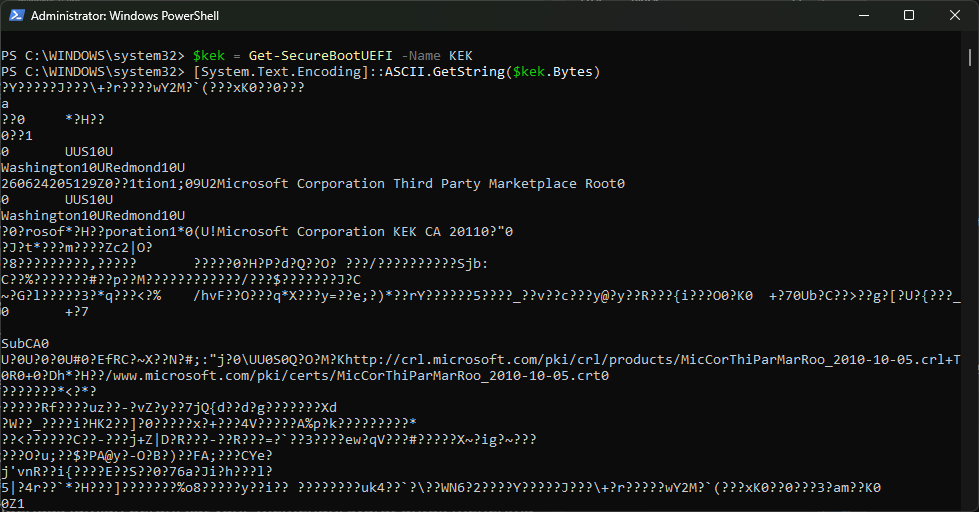979x512 pixels.
Task: Minimize the PowerShell window
Action: (861, 16)
